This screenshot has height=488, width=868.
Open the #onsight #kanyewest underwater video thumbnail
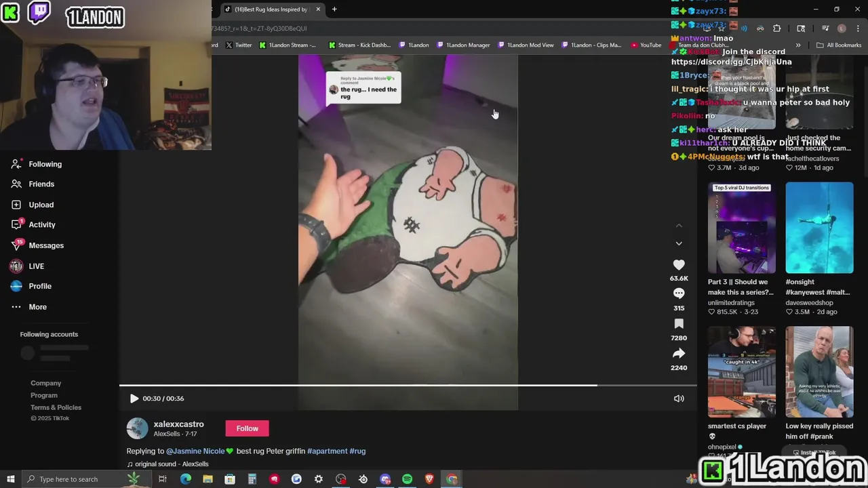pyautogui.click(x=819, y=228)
